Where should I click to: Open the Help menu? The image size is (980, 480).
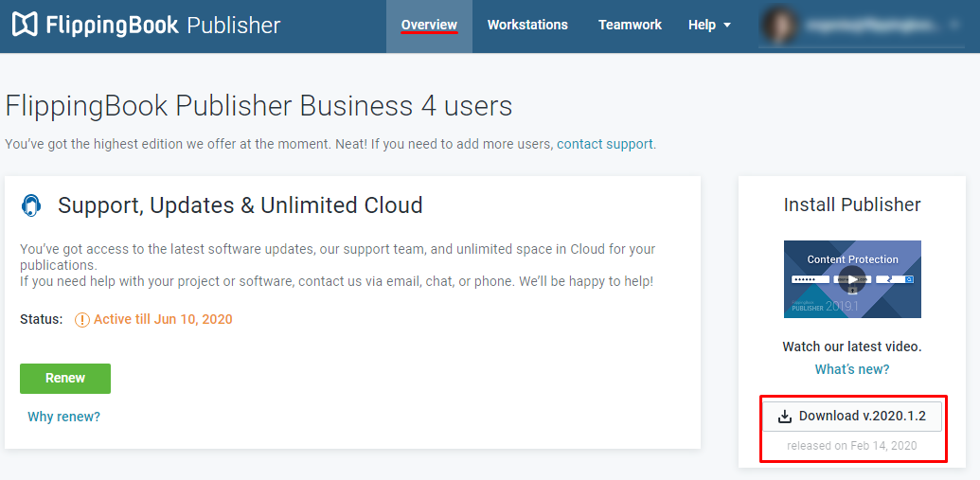pos(702,26)
